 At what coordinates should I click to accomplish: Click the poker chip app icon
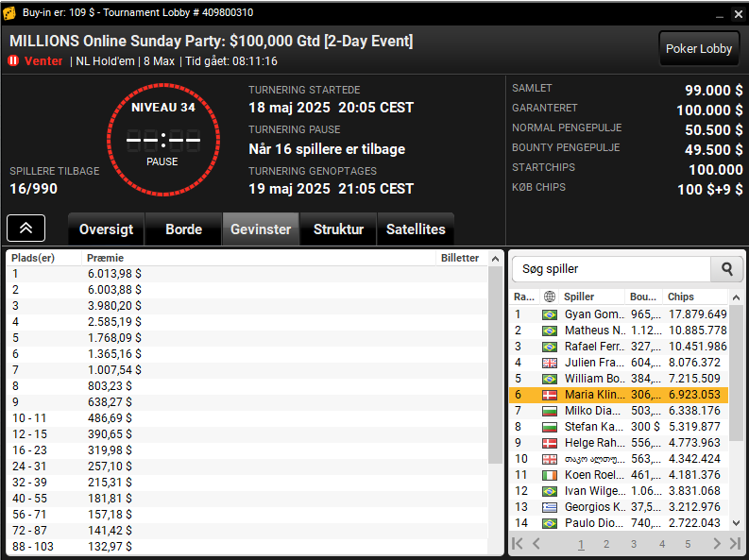pyautogui.click(x=9, y=13)
